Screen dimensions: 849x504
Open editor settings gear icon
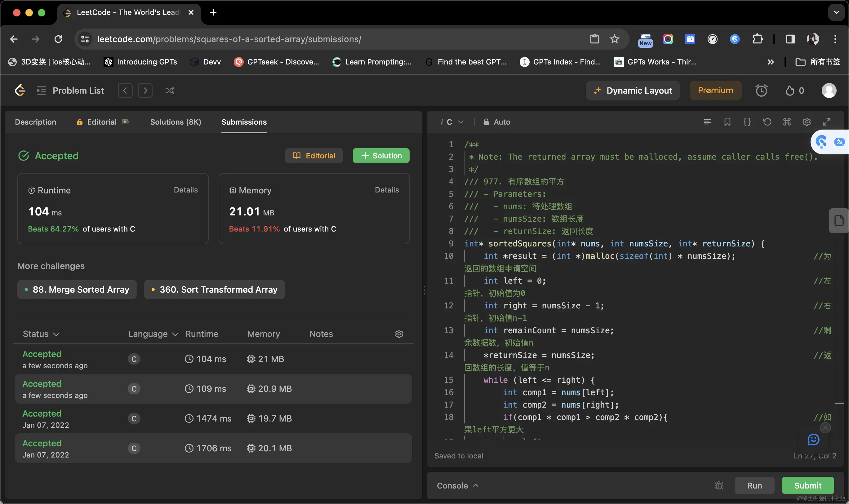(807, 122)
